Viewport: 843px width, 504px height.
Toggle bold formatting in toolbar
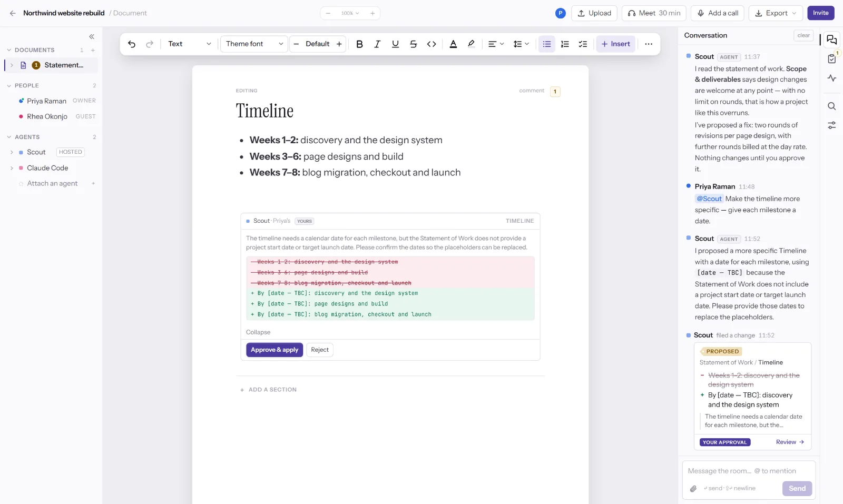coord(359,44)
